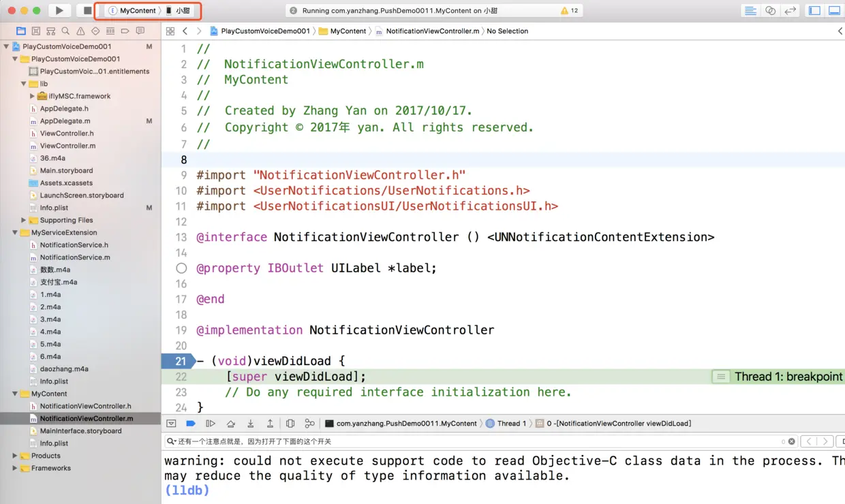Run the MyContent scheme with Play button

click(x=59, y=10)
